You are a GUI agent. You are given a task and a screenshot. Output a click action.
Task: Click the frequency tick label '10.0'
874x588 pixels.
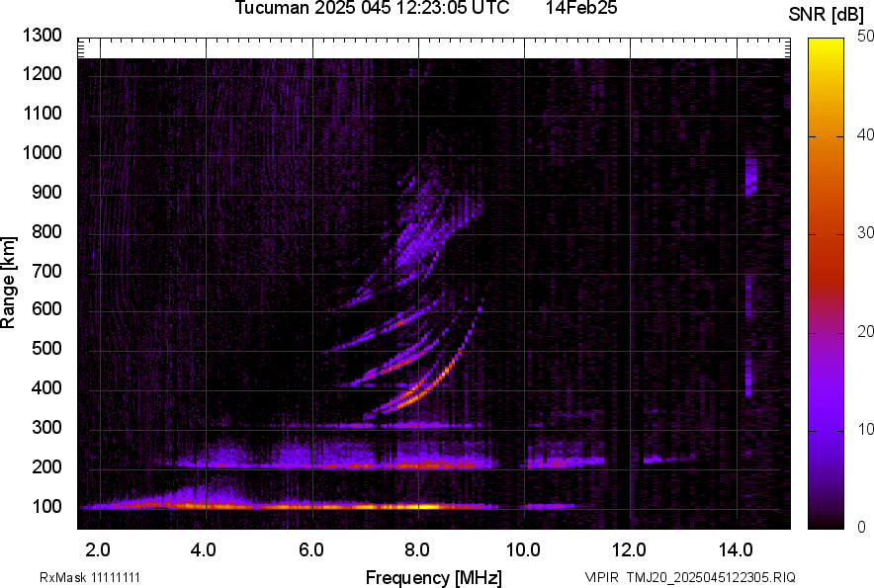523,550
